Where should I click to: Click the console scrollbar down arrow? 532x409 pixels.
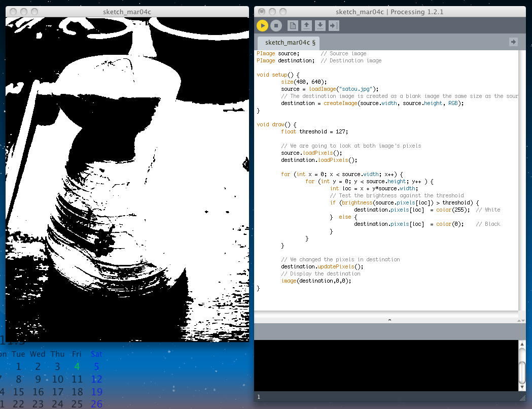pos(522,387)
